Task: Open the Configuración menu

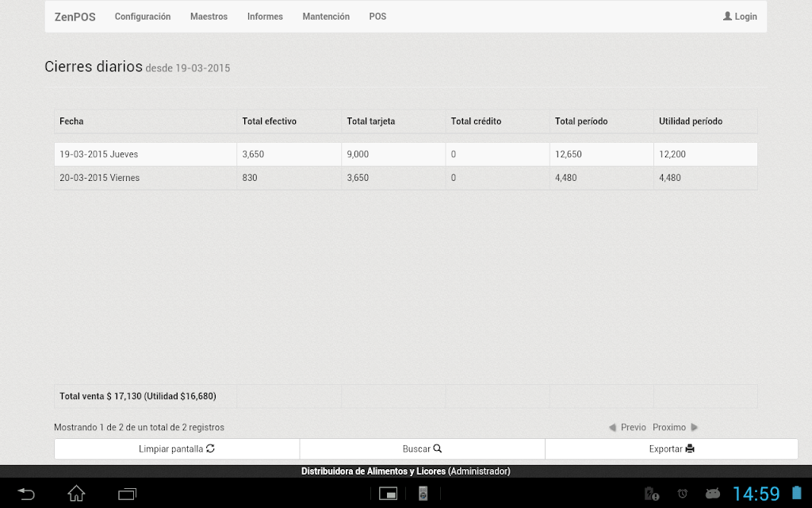Action: pyautogui.click(x=143, y=17)
